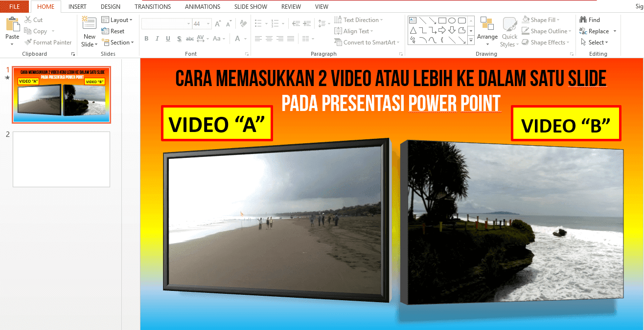644x330 pixels.
Task: Open the Font Color dropdown arrow
Action: click(245, 39)
